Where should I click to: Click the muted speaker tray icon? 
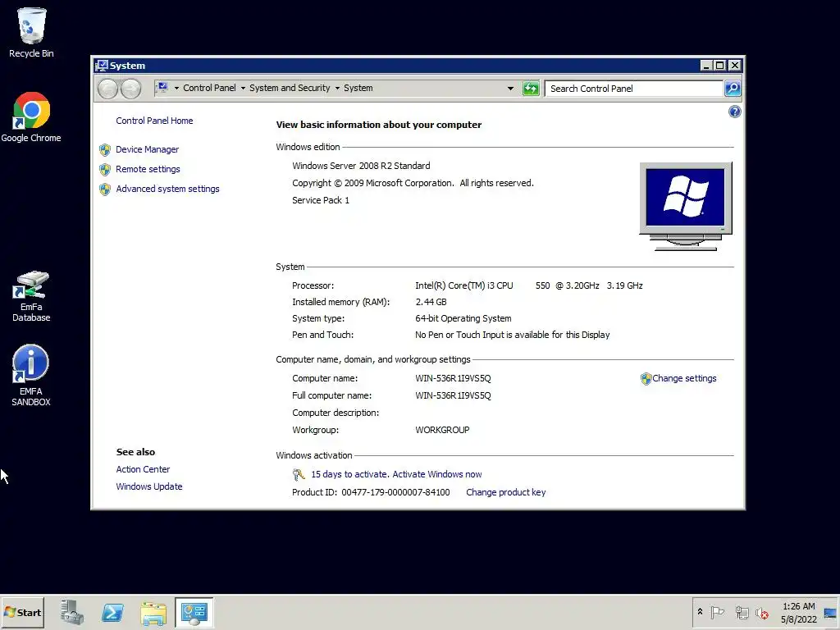762,612
